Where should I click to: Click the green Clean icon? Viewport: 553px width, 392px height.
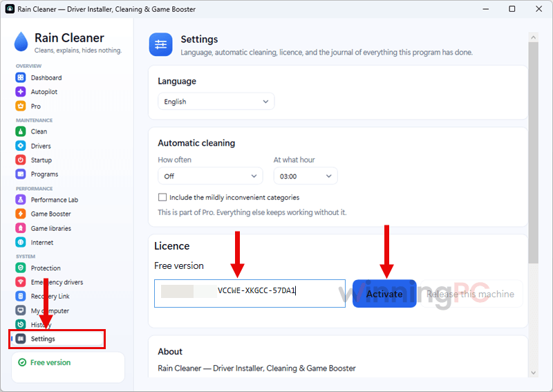tap(21, 131)
